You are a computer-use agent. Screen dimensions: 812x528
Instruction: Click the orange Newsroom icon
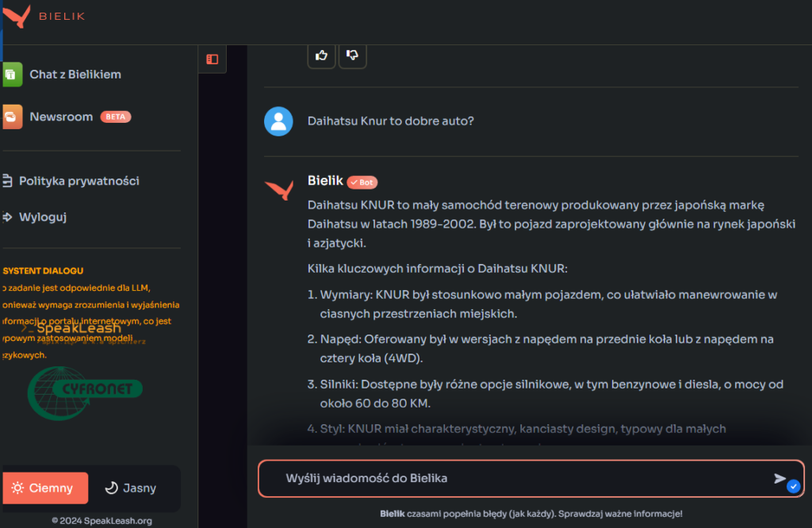[x=12, y=117]
